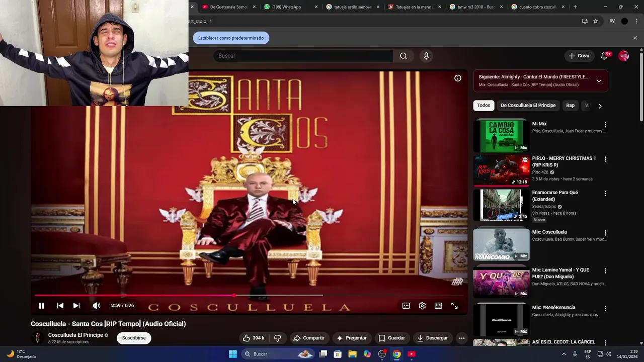Switch to tatuaje estilo samoano tab
The height and width of the screenshot is (362, 644).
pyautogui.click(x=353, y=7)
